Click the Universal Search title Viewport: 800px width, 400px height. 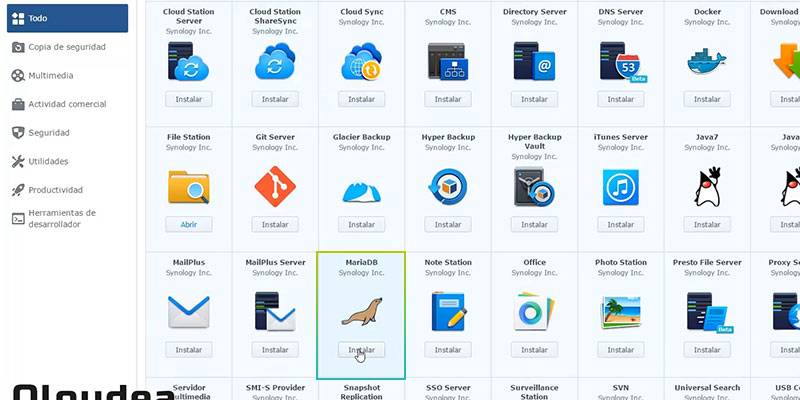707,388
